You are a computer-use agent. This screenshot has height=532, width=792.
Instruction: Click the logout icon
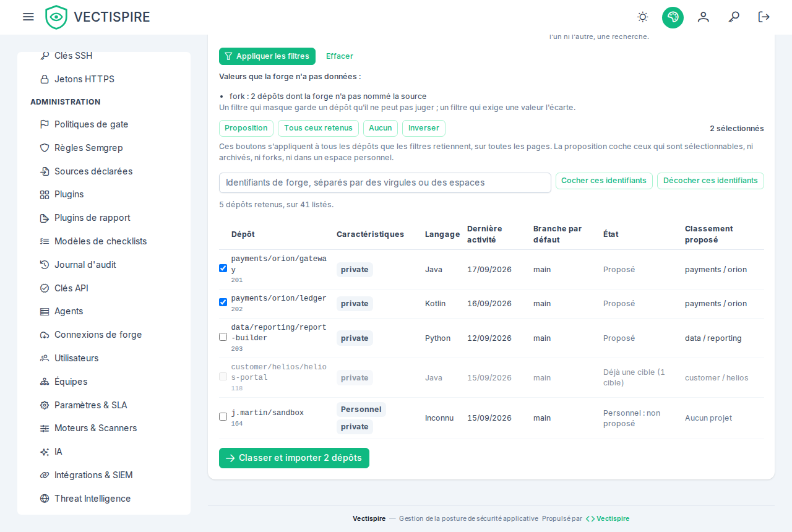click(764, 17)
